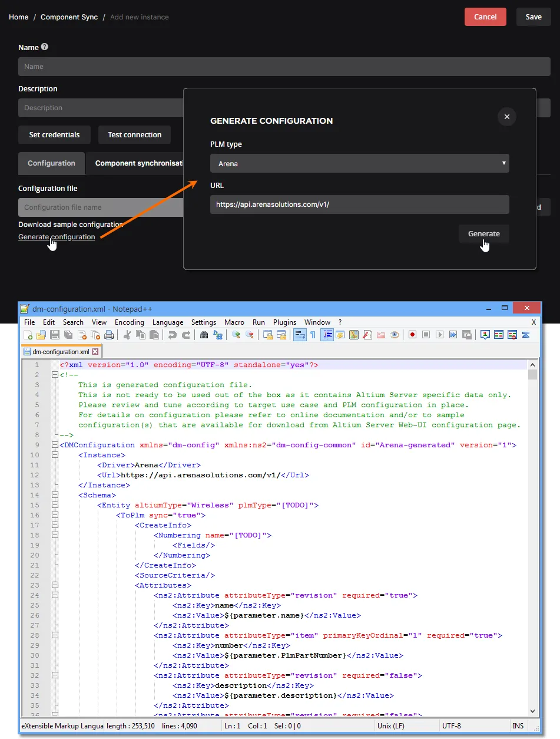
Task: Click Function List icon in Notepad++ toolbar
Action: (367, 335)
